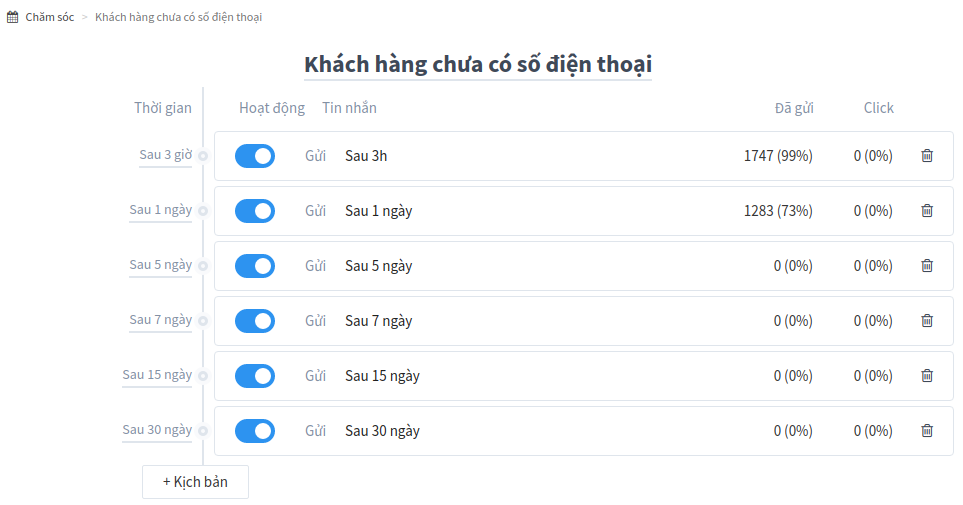The height and width of the screenshot is (505, 963).
Task: Select timeline dot next to Sau 3 giờ
Action: pos(203,156)
